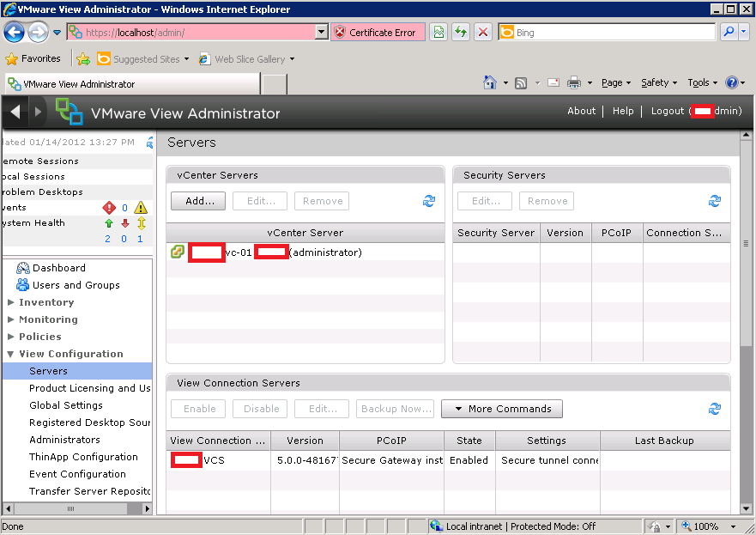The width and height of the screenshot is (756, 535).
Task: Open search provider dropdown arrow
Action: [x=743, y=33]
